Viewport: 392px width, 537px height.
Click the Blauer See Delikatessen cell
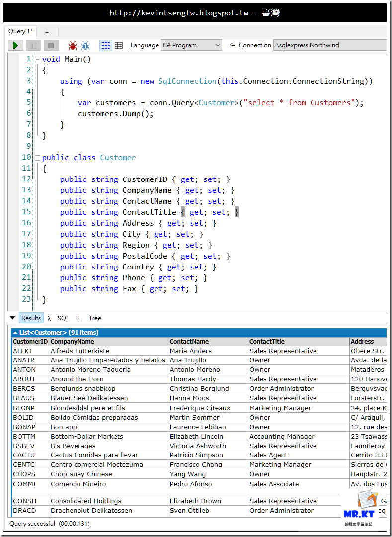(x=109, y=398)
